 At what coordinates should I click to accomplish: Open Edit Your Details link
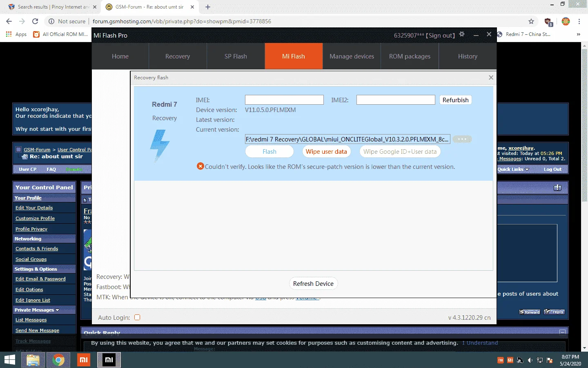[34, 208]
